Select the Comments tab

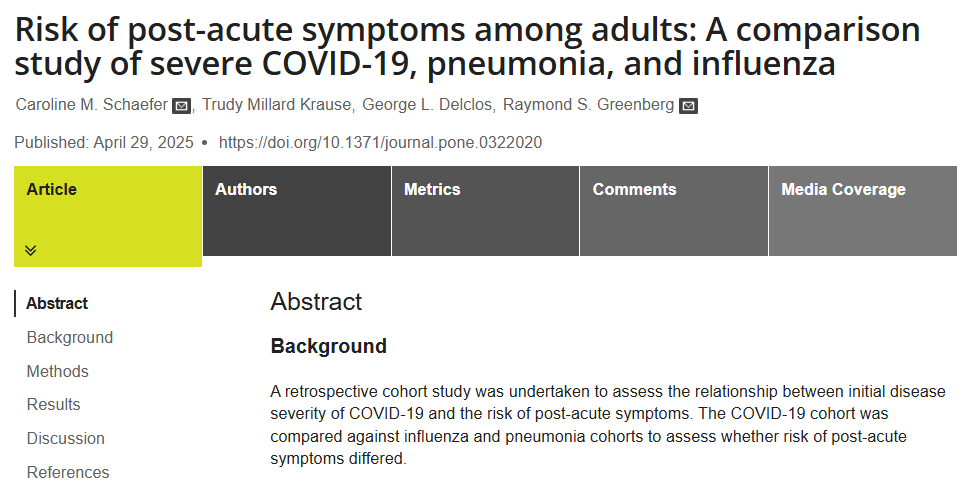[x=634, y=189]
